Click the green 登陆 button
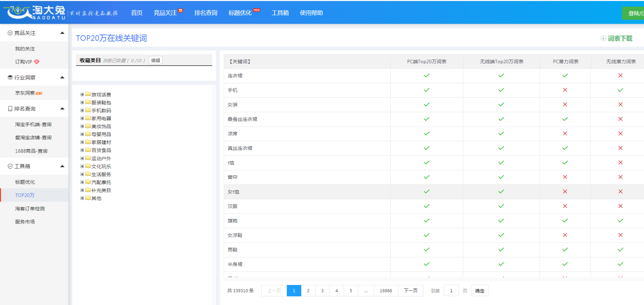 [x=633, y=13]
